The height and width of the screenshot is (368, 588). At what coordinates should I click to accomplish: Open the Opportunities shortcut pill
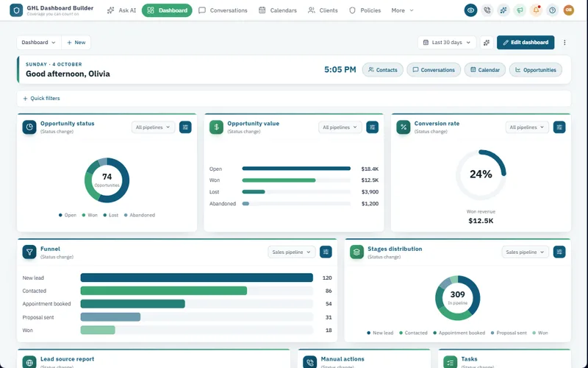pos(536,70)
